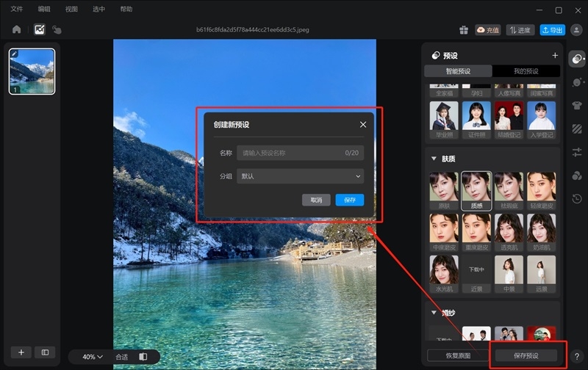
Task: Click the 充值 recharge button
Action: point(488,30)
